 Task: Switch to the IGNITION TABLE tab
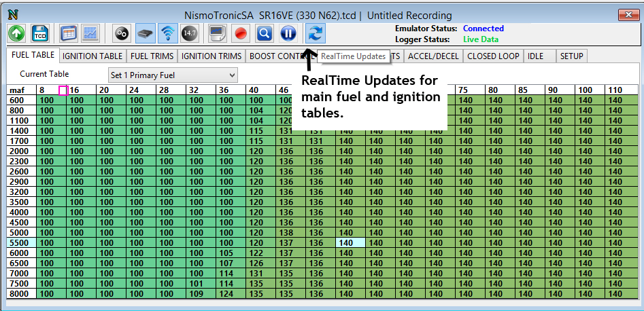tap(92, 56)
